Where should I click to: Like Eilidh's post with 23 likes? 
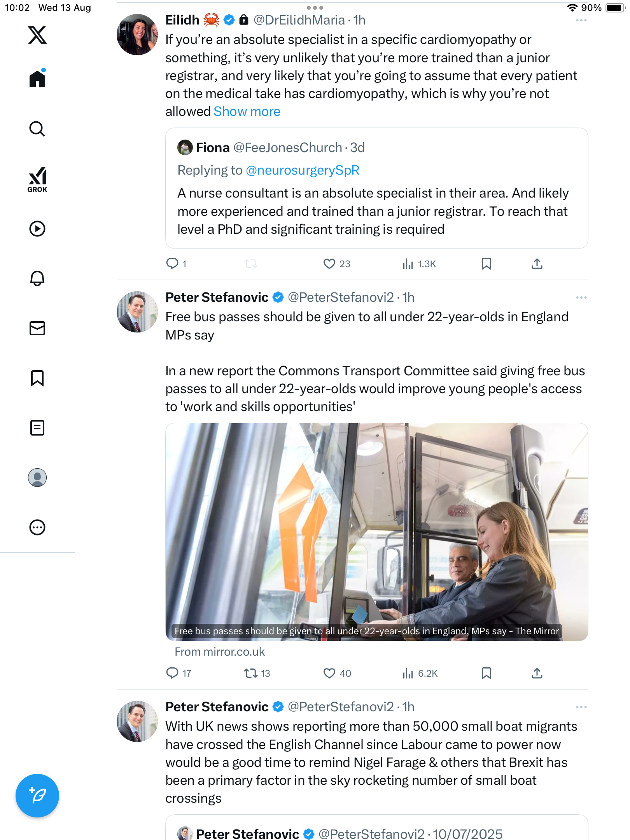point(329,264)
